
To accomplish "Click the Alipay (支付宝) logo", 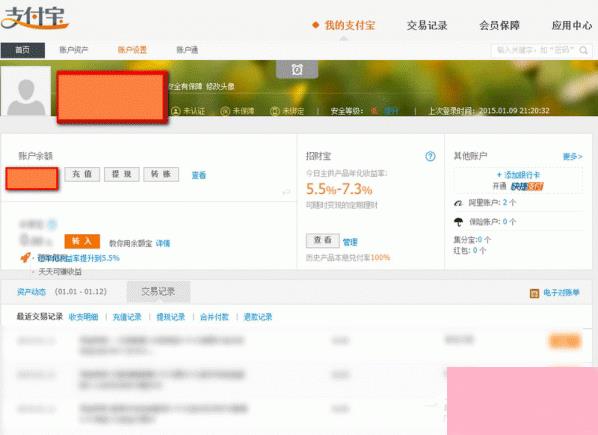I will point(34,18).
